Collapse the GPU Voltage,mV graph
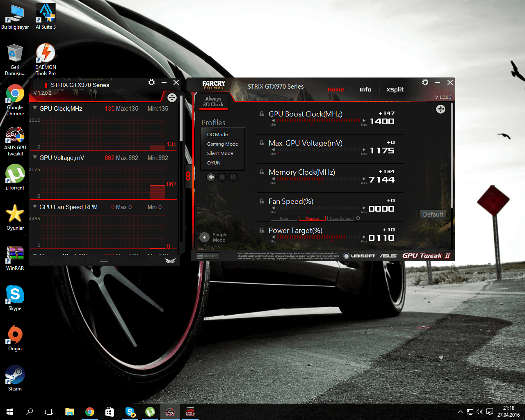525x420 pixels. click(x=35, y=157)
